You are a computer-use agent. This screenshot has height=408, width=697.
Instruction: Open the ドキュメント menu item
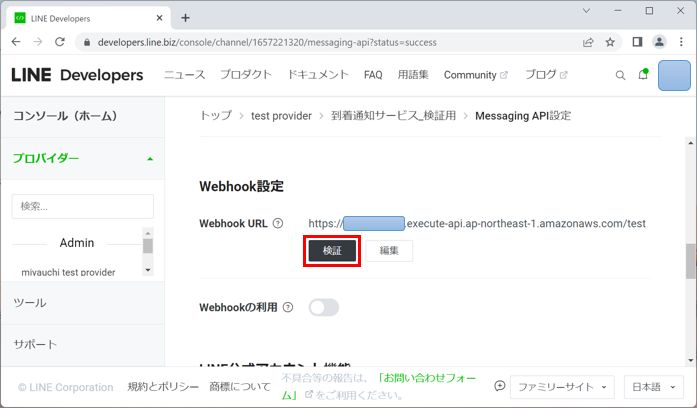[x=318, y=75]
